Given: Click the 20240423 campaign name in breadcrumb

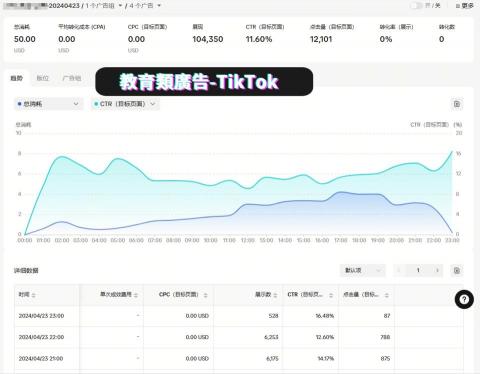Looking at the screenshot, I should (x=64, y=6).
